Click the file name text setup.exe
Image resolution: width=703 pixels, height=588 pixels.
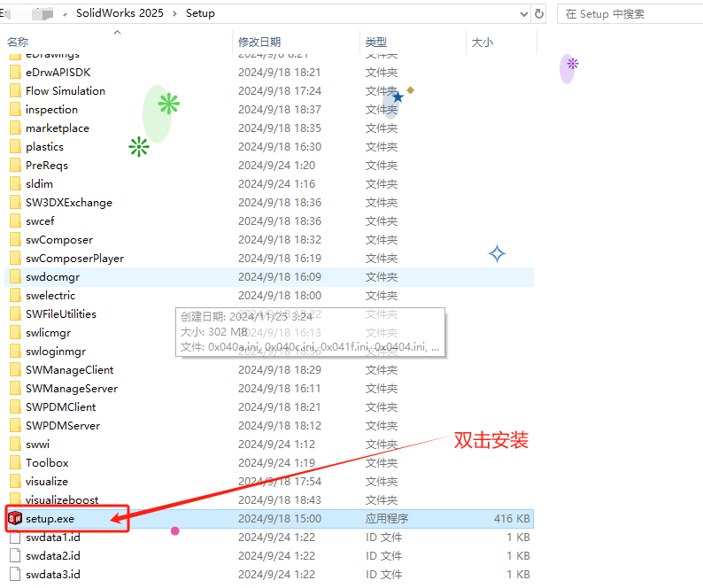point(50,519)
